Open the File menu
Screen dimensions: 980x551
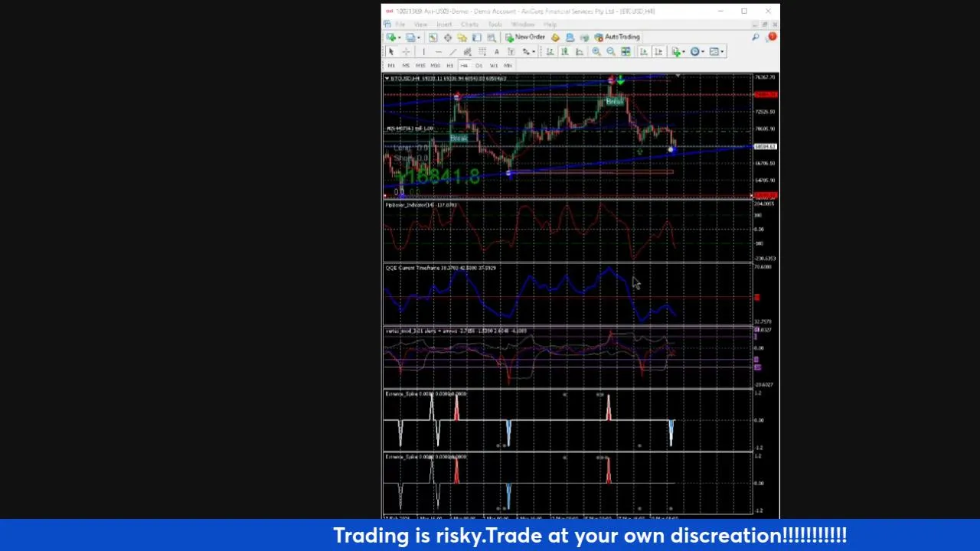click(400, 24)
